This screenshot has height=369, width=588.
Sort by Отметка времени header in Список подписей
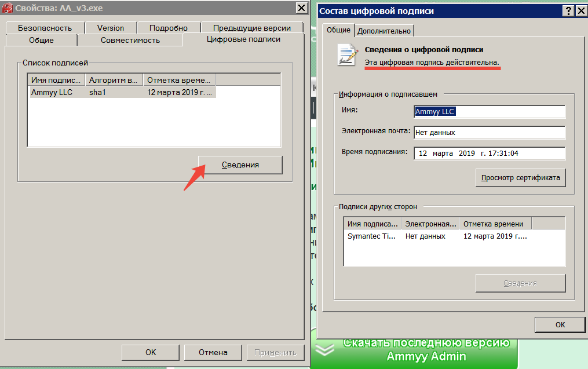coord(179,81)
